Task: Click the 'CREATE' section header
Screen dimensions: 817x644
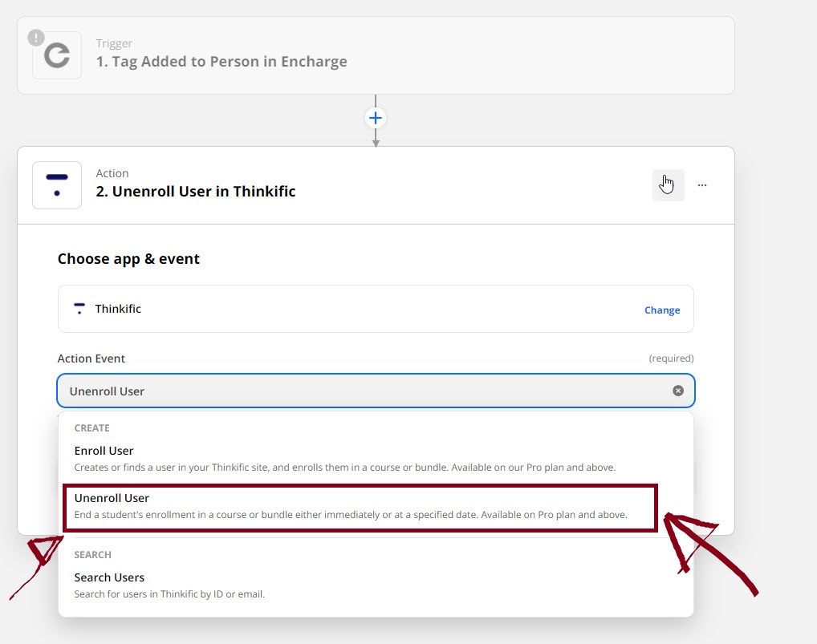Action: [91, 428]
